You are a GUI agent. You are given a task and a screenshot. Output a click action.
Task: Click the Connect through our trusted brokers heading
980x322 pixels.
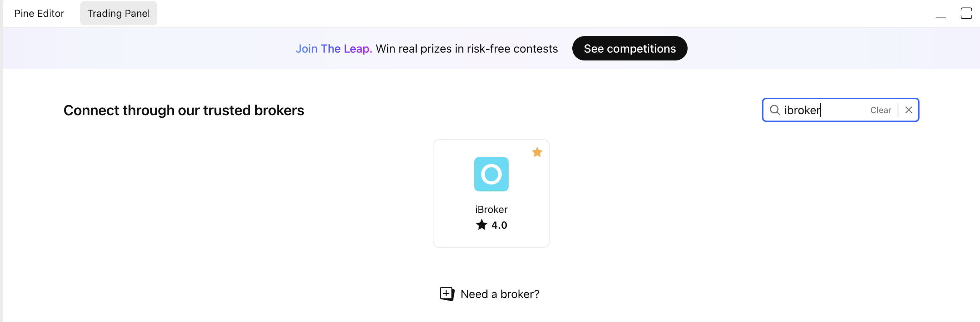184,110
